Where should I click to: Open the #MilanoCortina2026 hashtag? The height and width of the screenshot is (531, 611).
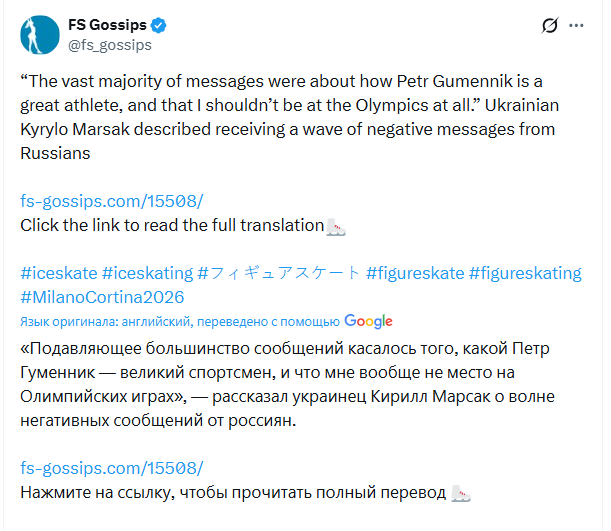click(x=102, y=297)
